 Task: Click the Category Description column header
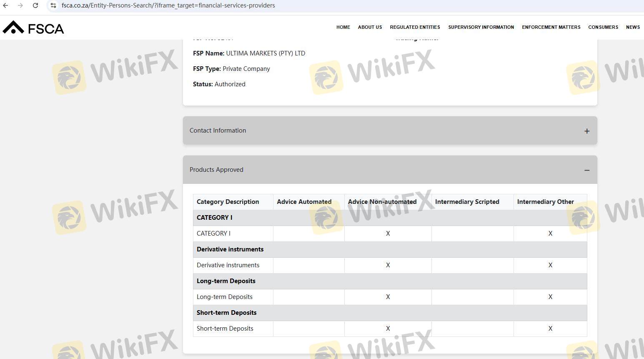click(x=228, y=202)
